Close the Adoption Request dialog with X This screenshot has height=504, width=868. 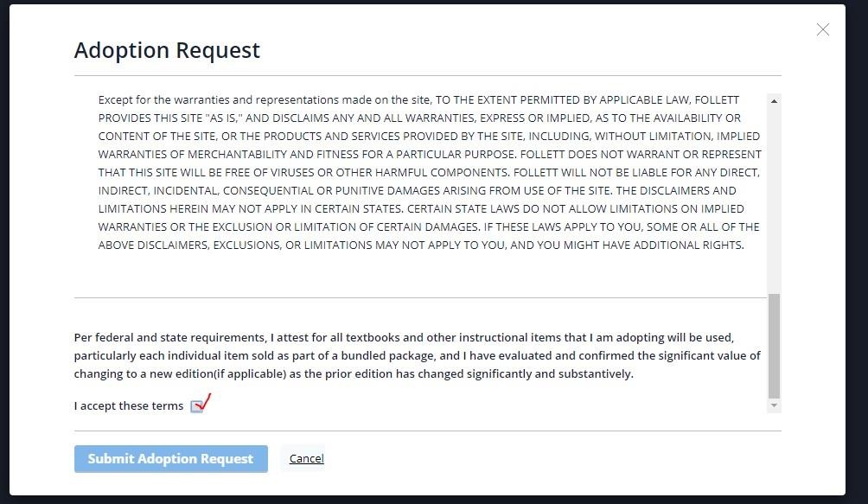pos(822,29)
